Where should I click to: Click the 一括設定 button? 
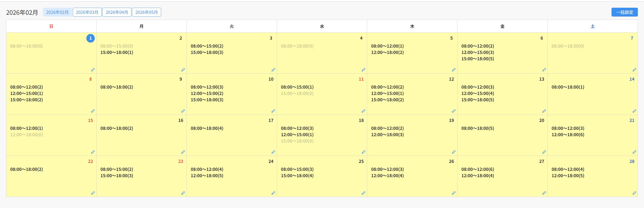point(624,12)
